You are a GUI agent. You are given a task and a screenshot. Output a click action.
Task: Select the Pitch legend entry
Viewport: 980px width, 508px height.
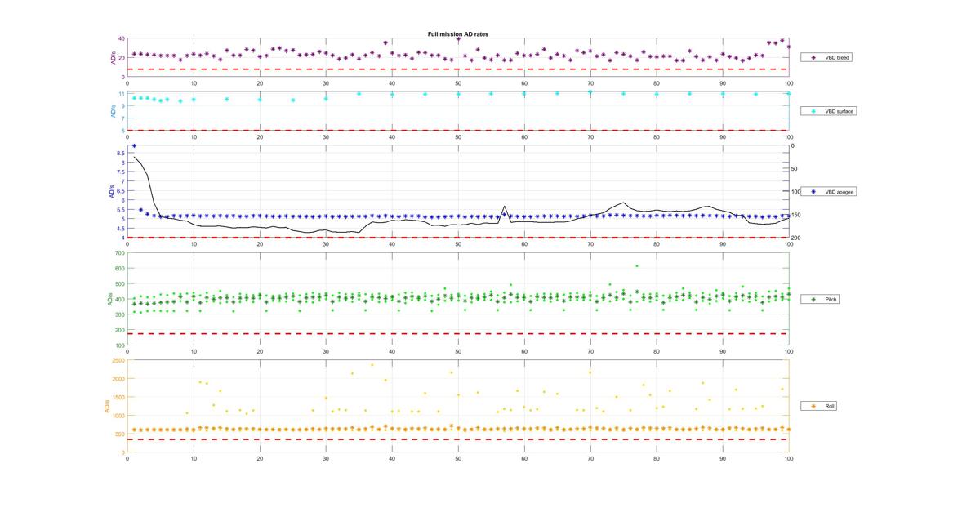[820, 300]
